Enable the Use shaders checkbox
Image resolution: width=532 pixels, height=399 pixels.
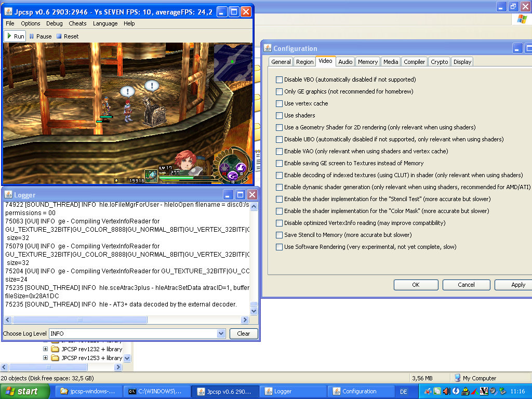pyautogui.click(x=280, y=115)
